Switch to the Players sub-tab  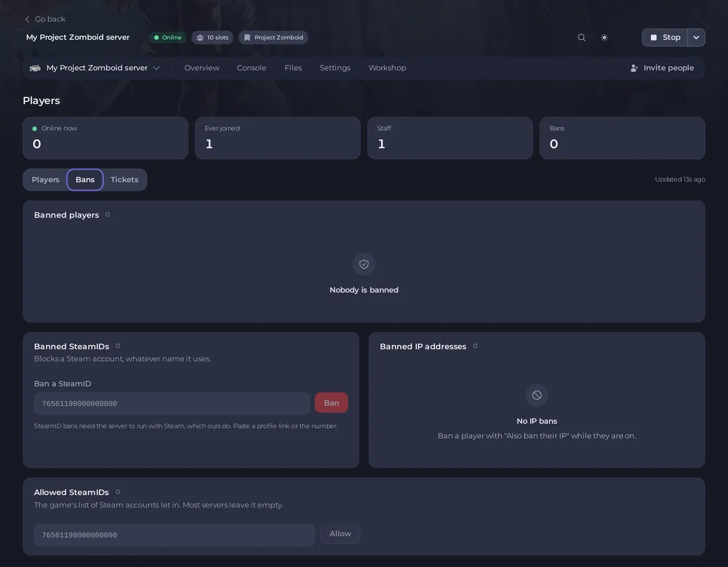pyautogui.click(x=45, y=179)
